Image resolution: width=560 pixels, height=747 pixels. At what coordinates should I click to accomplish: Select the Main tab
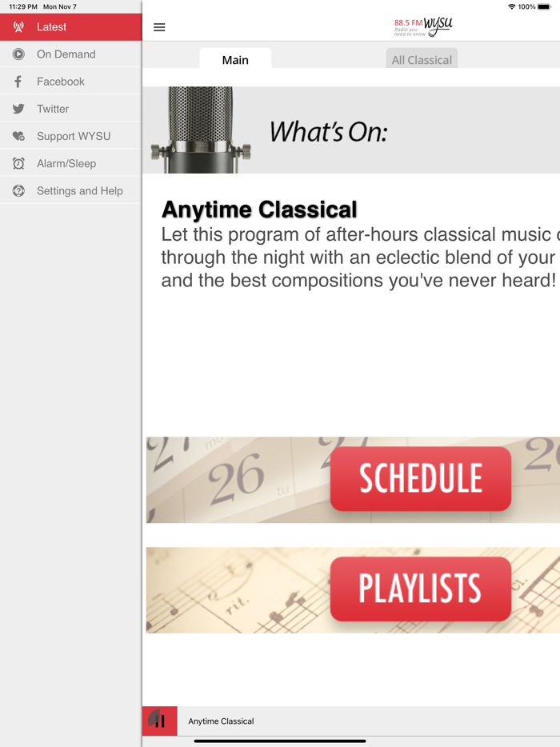[x=235, y=58]
